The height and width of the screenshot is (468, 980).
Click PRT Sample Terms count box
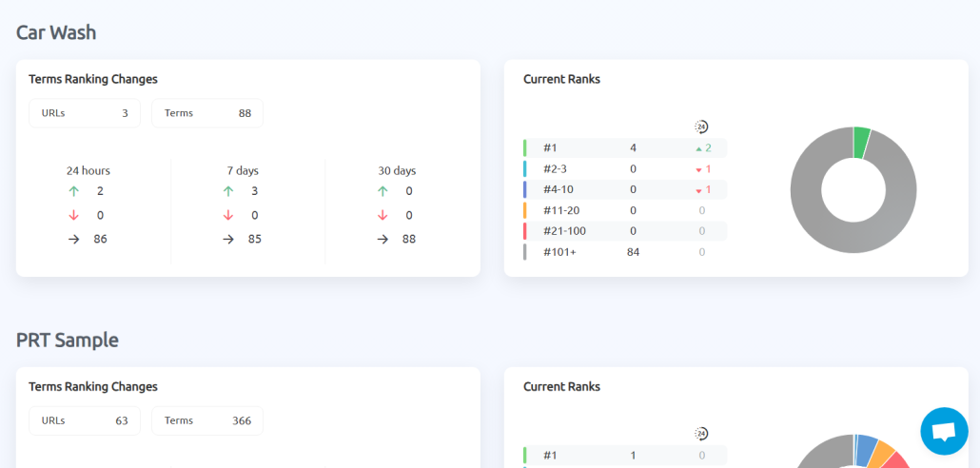pyautogui.click(x=207, y=420)
